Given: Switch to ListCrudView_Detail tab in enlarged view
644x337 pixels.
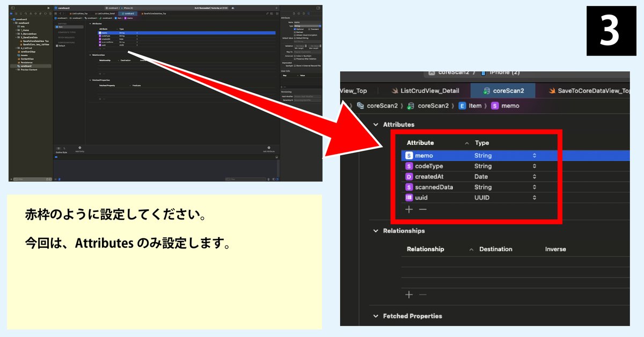Looking at the screenshot, I should (x=427, y=91).
